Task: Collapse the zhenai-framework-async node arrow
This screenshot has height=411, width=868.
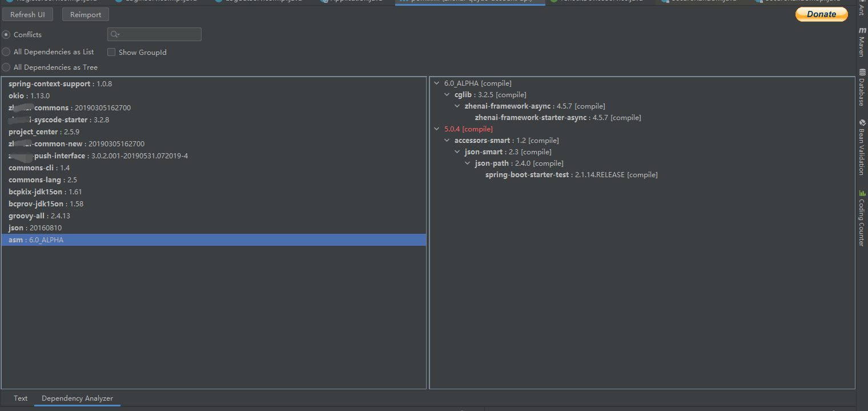Action: point(458,106)
